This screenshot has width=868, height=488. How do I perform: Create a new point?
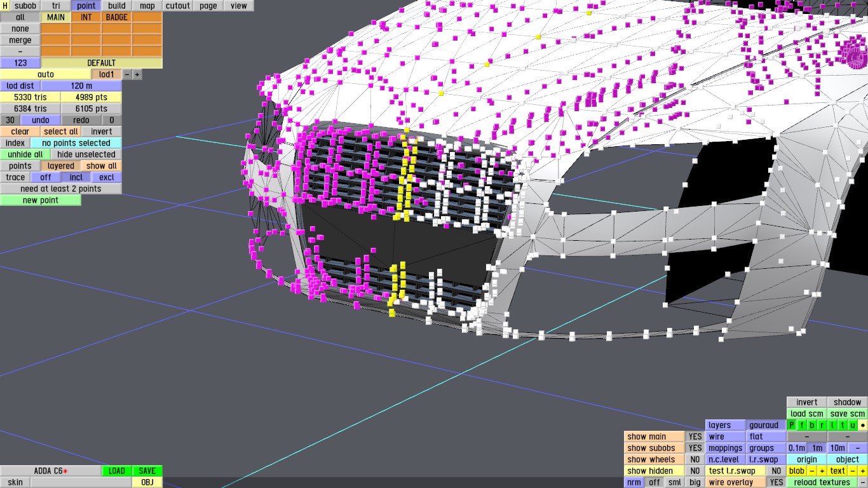[41, 200]
